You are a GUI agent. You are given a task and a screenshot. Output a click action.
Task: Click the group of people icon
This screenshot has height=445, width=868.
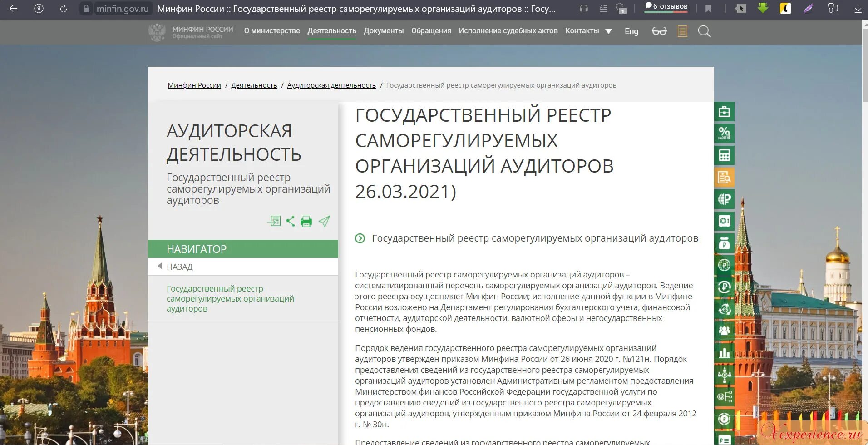(724, 331)
